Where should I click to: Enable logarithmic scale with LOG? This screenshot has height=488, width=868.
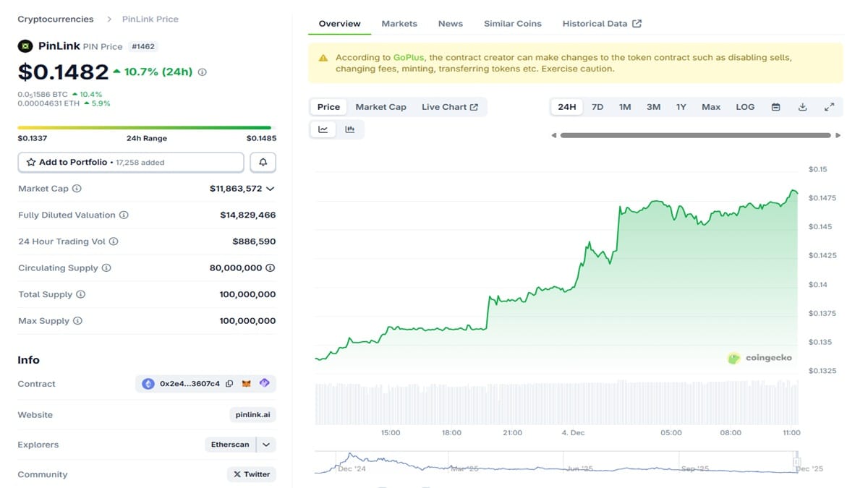745,106
